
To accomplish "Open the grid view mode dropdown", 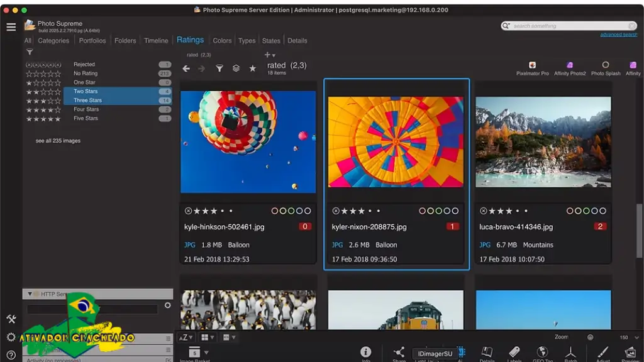I will click(x=208, y=337).
